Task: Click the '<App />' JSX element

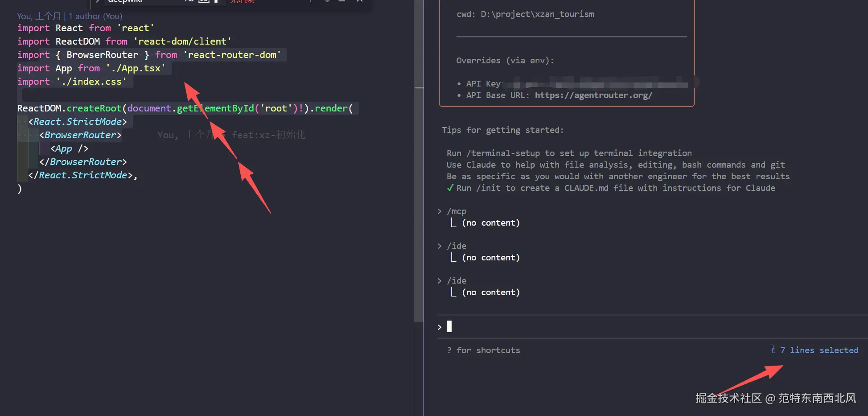Action: (x=69, y=148)
